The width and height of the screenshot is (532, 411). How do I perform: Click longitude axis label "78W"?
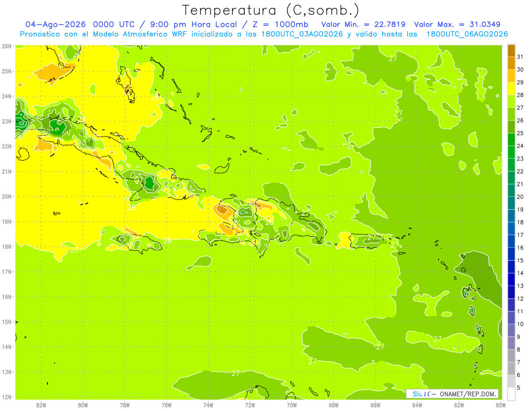[125, 405]
